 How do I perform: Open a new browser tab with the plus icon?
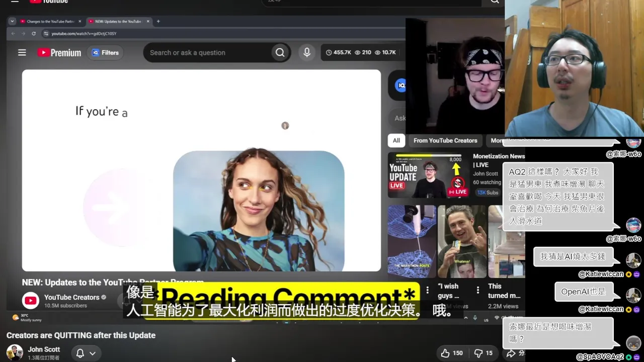[x=158, y=21]
